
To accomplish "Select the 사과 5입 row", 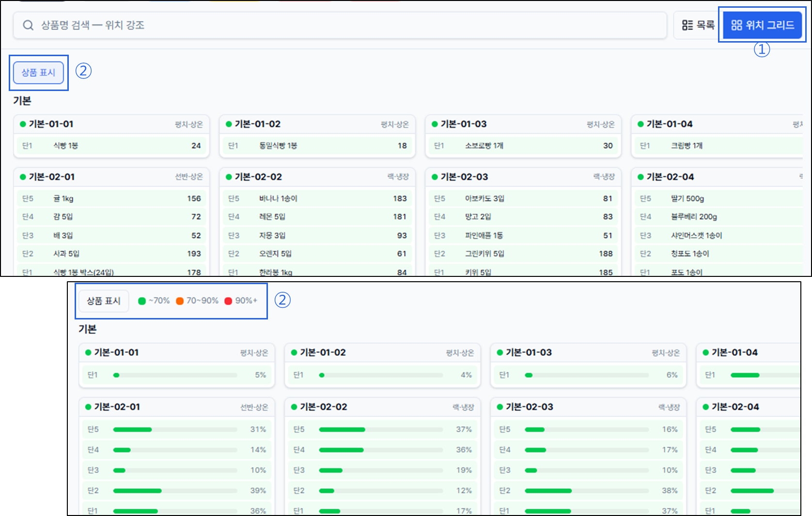I will tap(111, 254).
